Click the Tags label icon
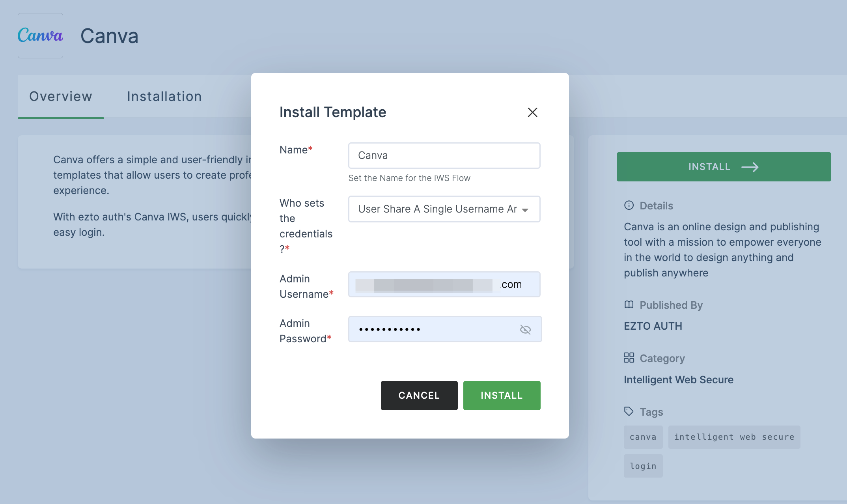 pyautogui.click(x=629, y=412)
